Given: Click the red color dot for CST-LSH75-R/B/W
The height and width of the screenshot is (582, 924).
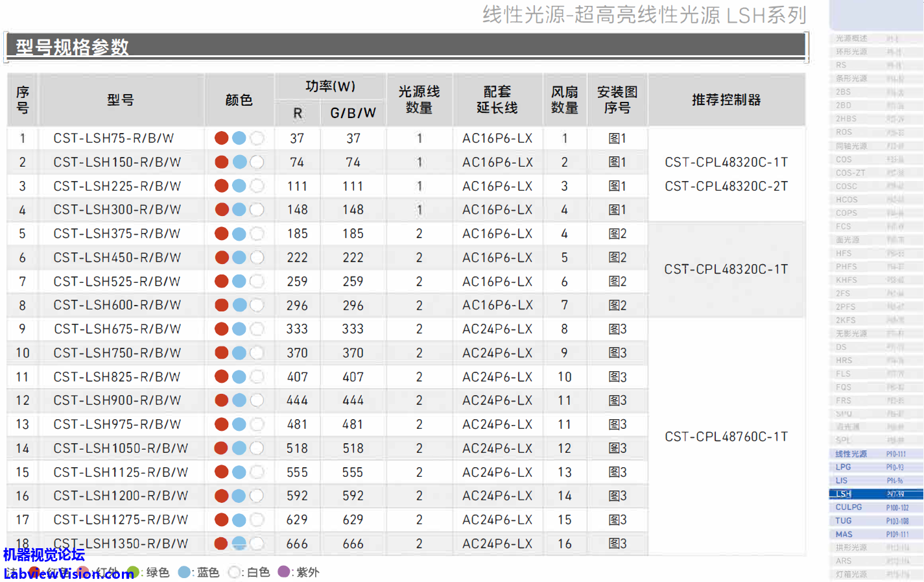Looking at the screenshot, I should pos(221,138).
